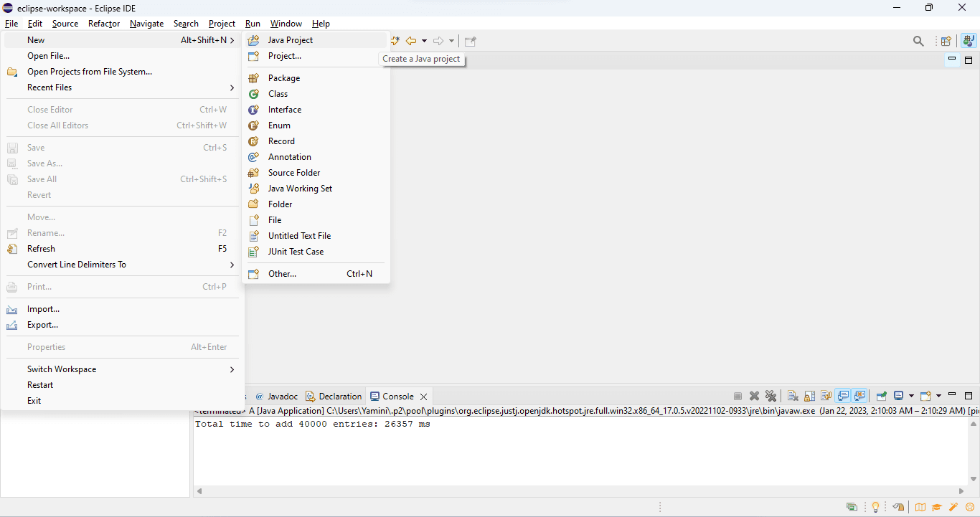Viewport: 980px width, 517px height.
Task: Click the Open Perspective icon
Action: (946, 41)
